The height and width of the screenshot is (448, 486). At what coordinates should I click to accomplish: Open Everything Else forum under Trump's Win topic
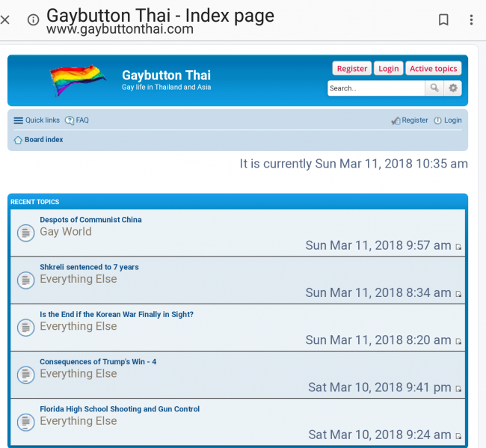[x=79, y=374]
